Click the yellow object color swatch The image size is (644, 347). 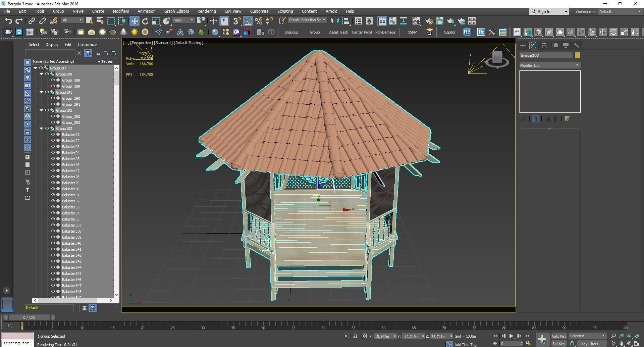pos(577,55)
